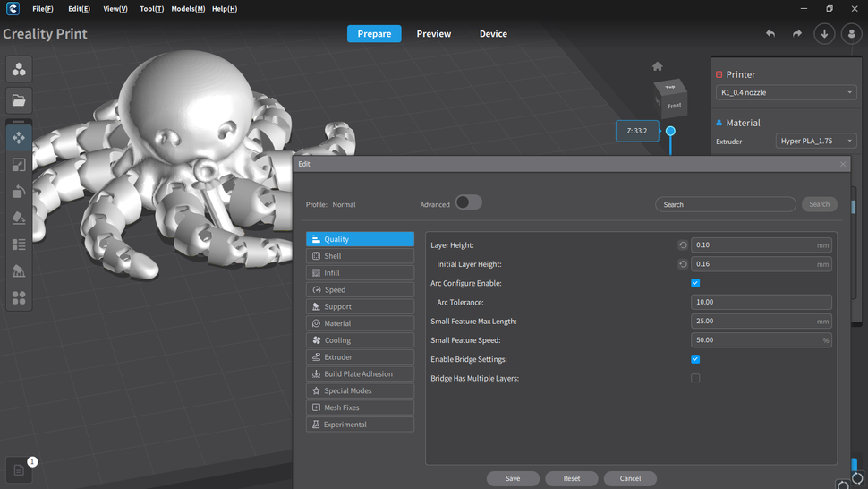Check Bridge Has Multiple Layers box

point(695,379)
